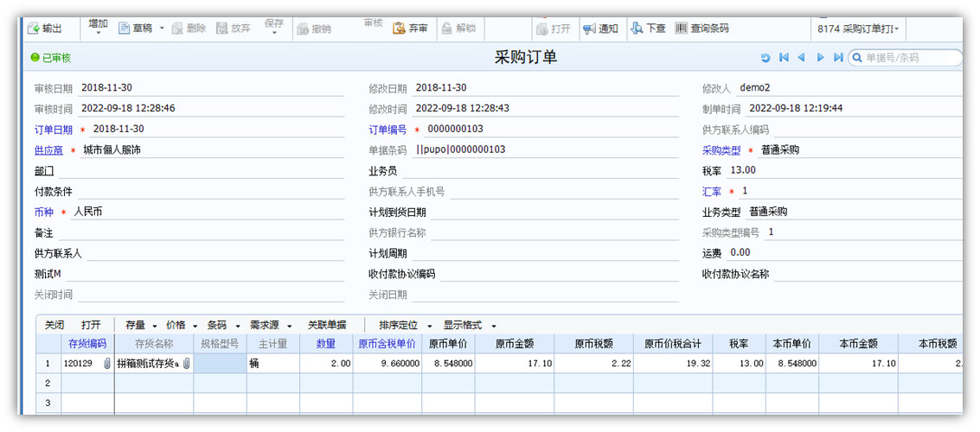Click the 业务员 input field
980x432 pixels.
coord(540,171)
